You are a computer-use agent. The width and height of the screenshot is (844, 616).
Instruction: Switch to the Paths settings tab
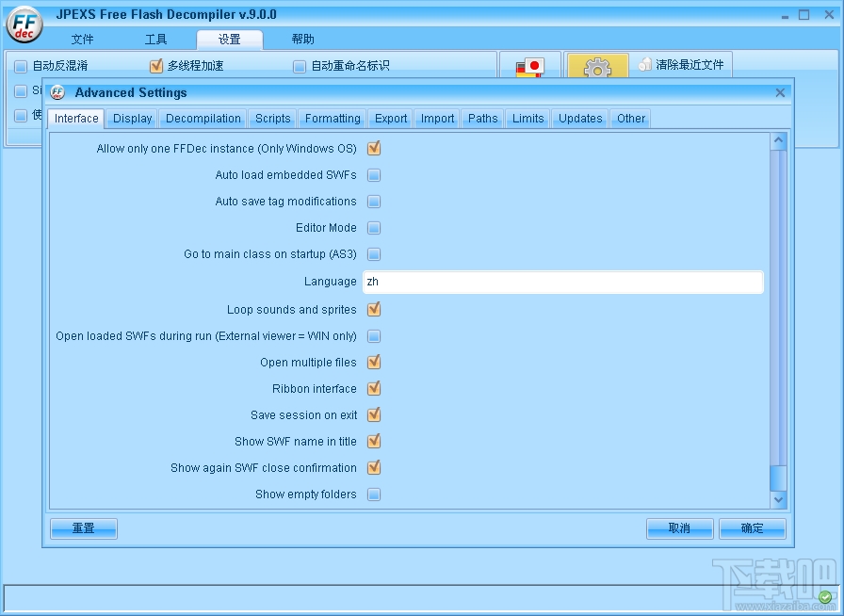(482, 119)
